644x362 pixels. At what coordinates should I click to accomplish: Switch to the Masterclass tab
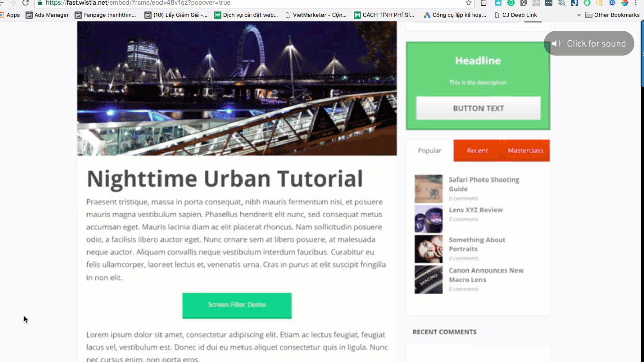(x=525, y=150)
